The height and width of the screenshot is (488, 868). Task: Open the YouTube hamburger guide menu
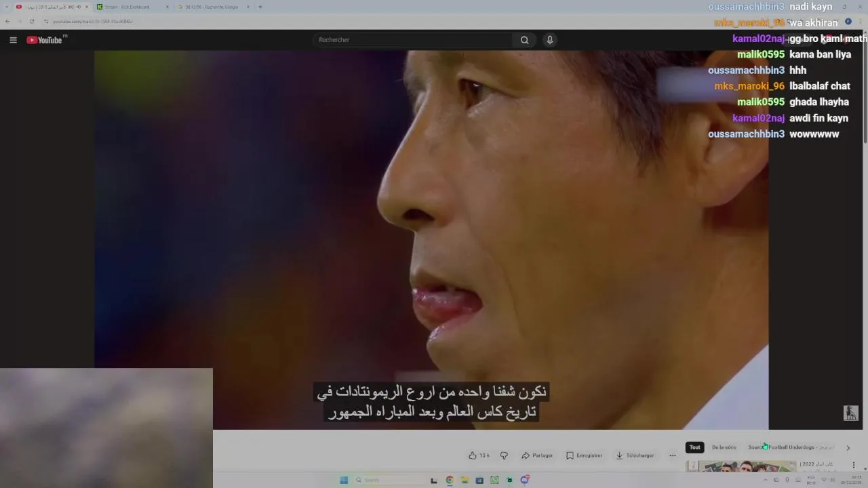coord(13,40)
